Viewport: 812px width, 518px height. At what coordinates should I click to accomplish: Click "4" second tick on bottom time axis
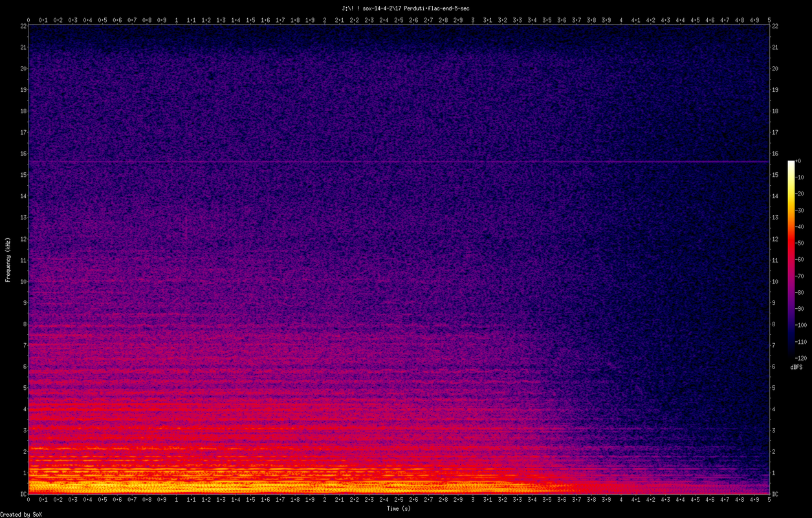pos(621,500)
